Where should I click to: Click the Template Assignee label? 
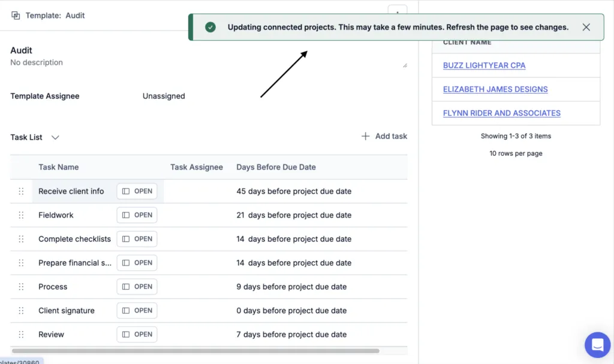point(44,96)
